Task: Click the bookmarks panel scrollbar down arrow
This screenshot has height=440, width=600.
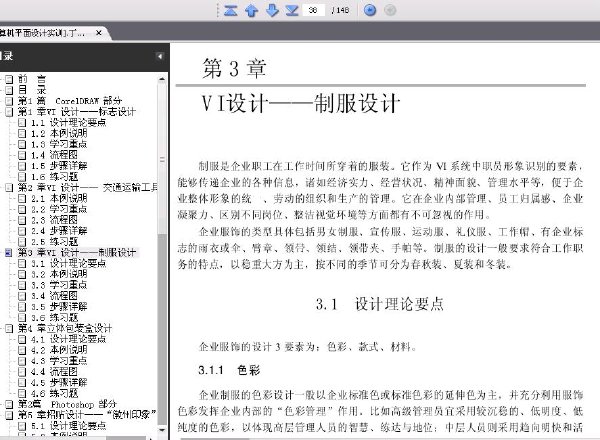Action: tap(162, 430)
